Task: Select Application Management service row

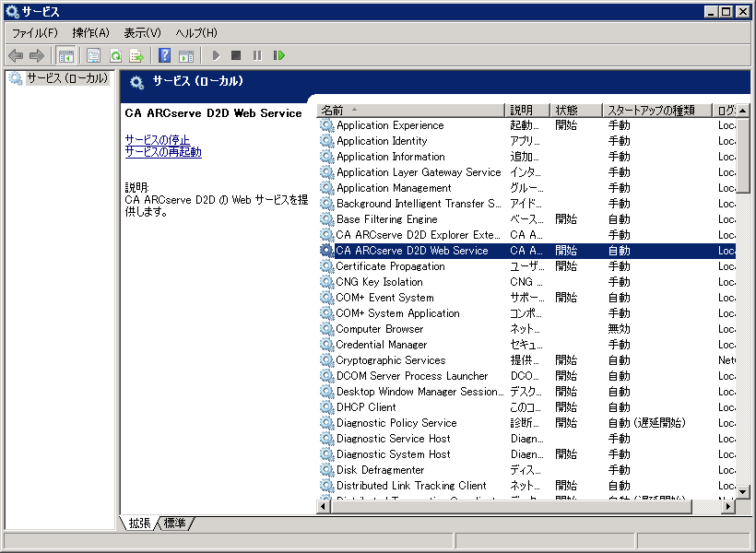Action: [526, 188]
